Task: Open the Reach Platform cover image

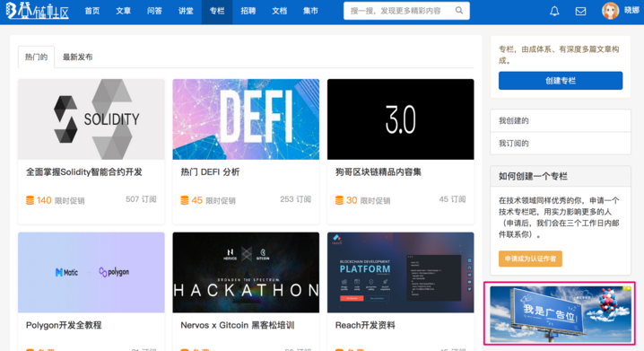Action: pos(400,273)
